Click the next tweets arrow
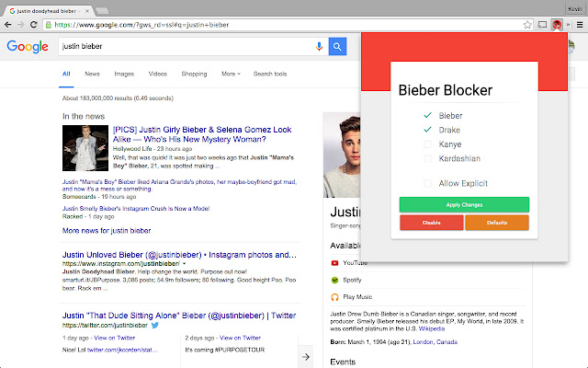588x368 pixels. (306, 357)
